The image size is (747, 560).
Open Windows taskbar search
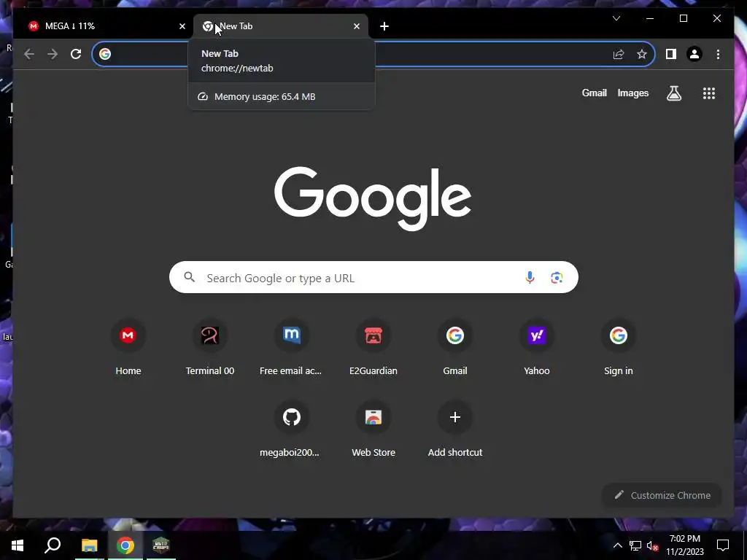(x=53, y=545)
